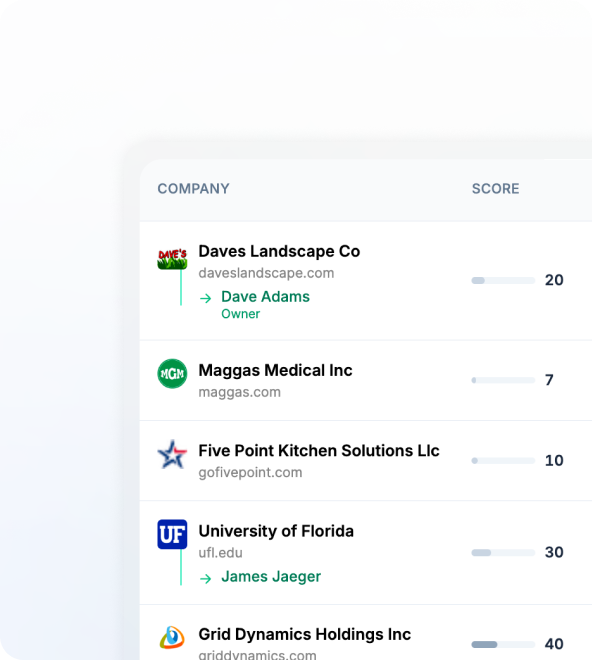Open Five Point Kitchen Solutions Llc name

[x=319, y=450]
